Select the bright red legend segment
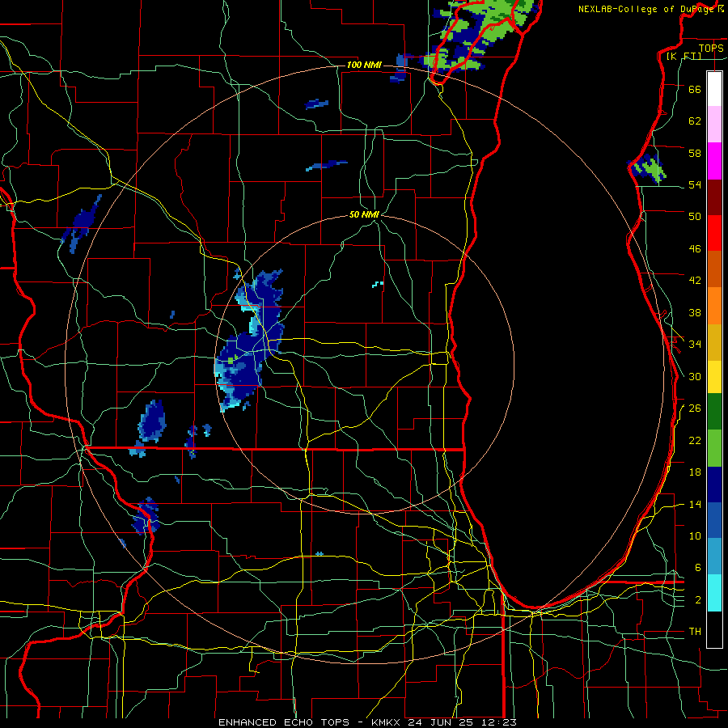This screenshot has width=728, height=728. [714, 233]
